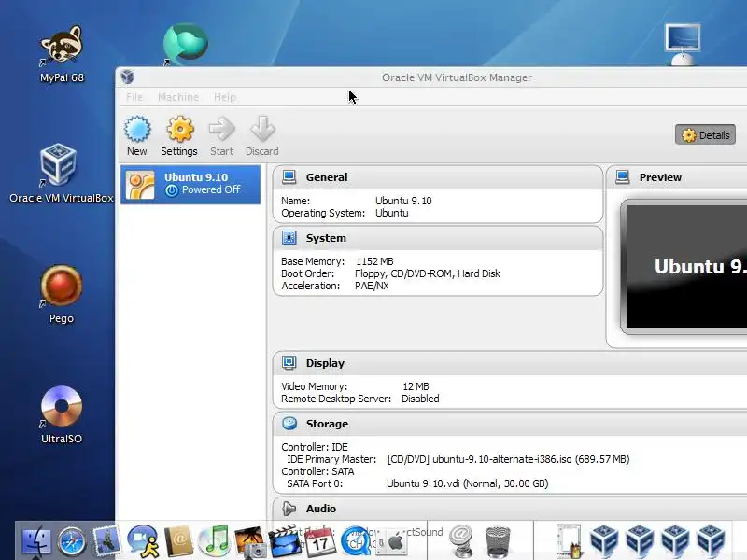The height and width of the screenshot is (560, 747).
Task: Open the Help menu
Action: click(225, 97)
